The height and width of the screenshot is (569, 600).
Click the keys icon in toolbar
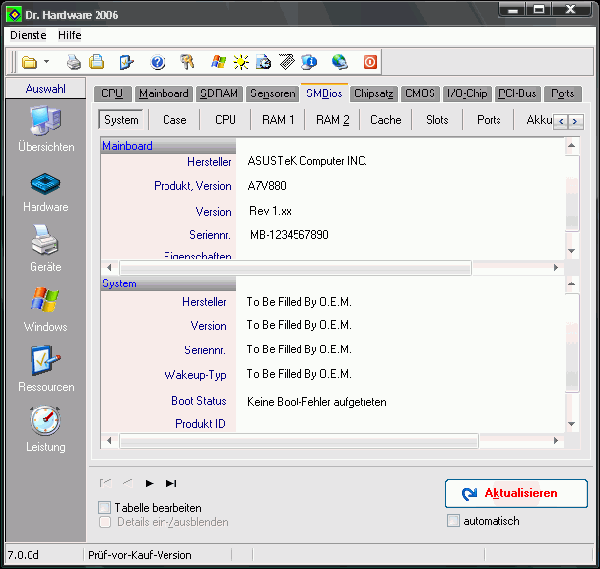click(x=187, y=62)
